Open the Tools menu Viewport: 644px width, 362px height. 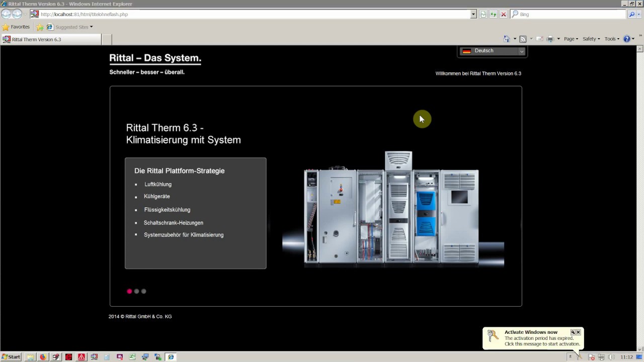click(612, 39)
